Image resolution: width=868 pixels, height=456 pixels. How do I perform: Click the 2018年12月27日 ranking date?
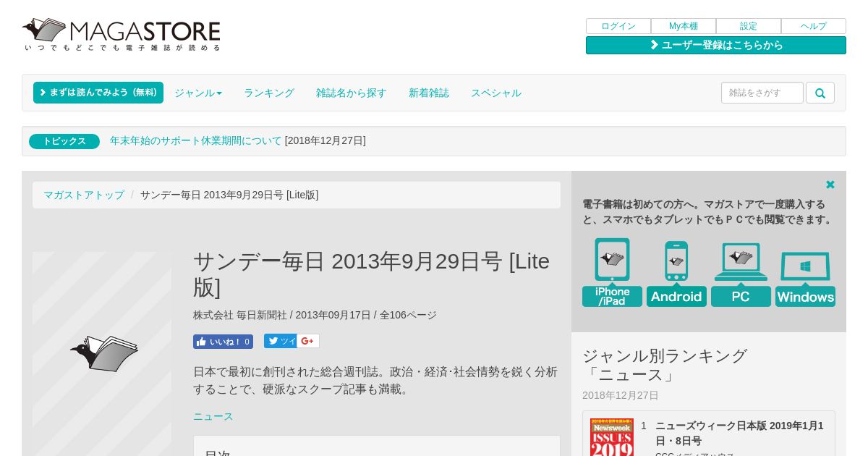621,395
